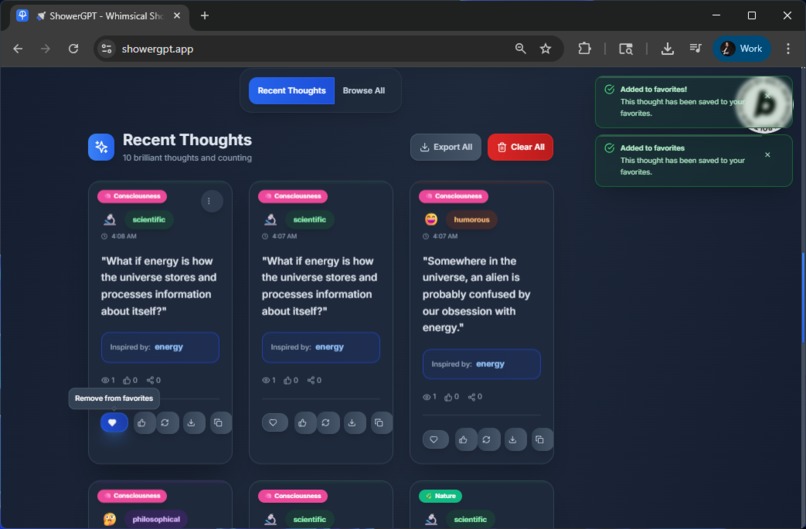Open a new browser tab
Viewport: 806px width, 529px height.
(205, 16)
